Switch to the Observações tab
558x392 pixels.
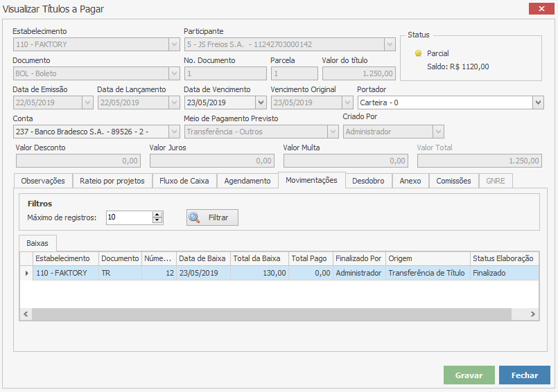[43, 181]
